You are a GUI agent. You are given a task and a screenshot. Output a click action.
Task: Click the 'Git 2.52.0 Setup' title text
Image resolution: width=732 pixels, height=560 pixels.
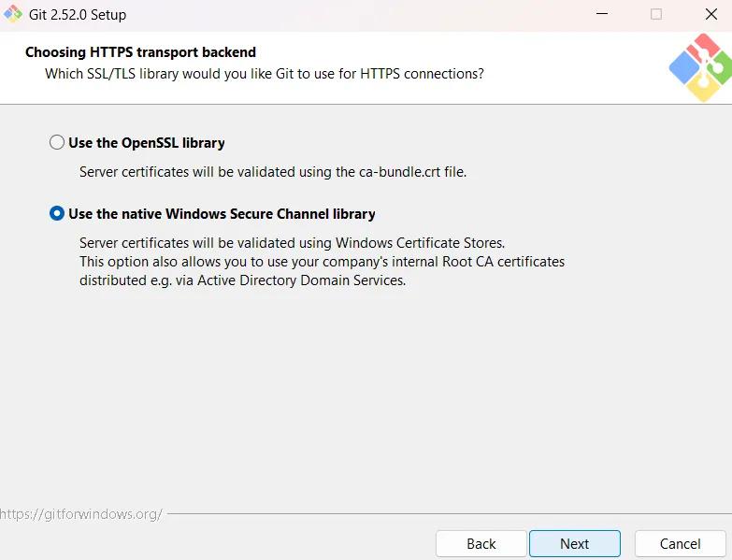click(78, 15)
